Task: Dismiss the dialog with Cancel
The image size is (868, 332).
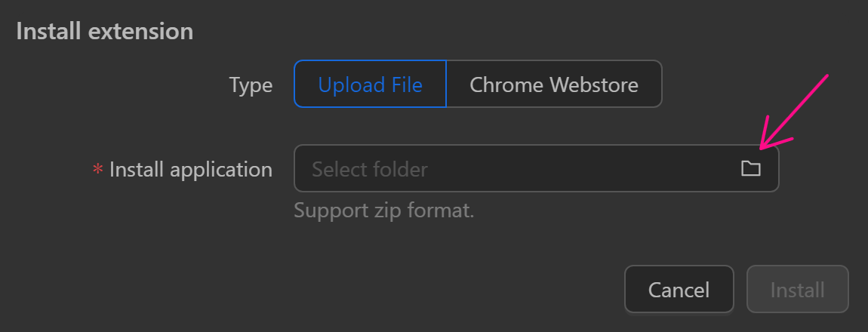Action: coord(679,290)
